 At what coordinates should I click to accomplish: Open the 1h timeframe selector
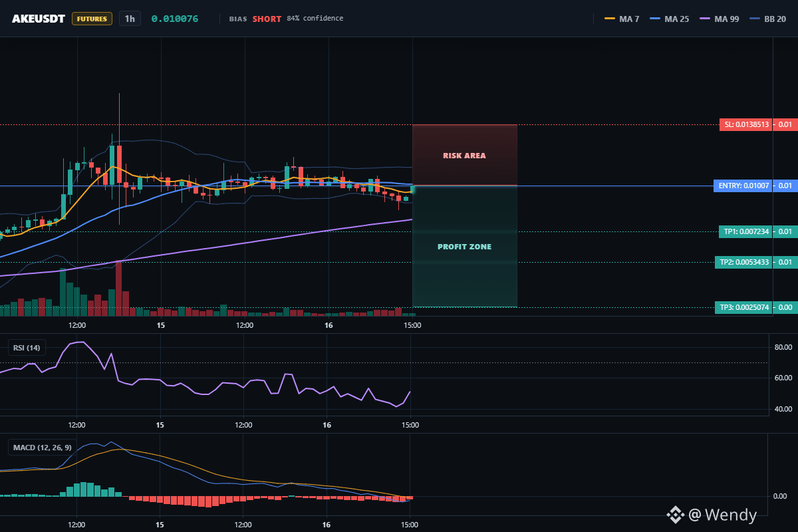(x=130, y=19)
